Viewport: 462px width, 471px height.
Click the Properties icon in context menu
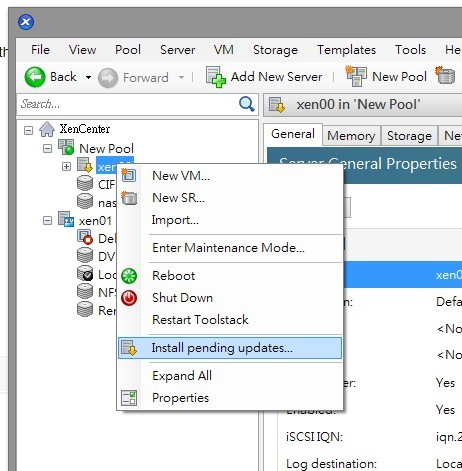129,398
